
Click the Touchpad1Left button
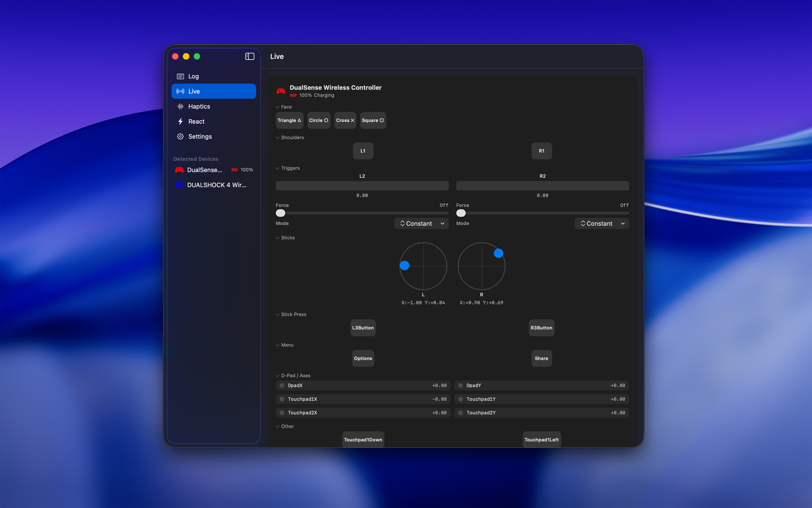pyautogui.click(x=542, y=439)
